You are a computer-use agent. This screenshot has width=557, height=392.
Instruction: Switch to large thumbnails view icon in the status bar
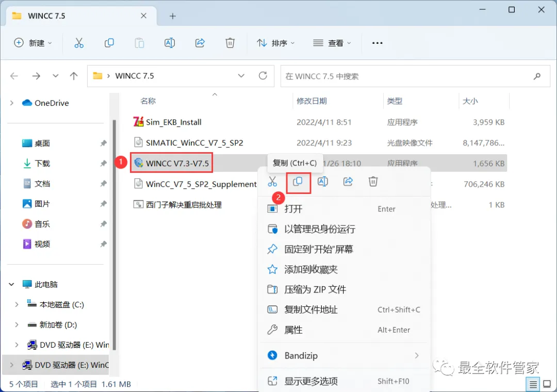(547, 384)
